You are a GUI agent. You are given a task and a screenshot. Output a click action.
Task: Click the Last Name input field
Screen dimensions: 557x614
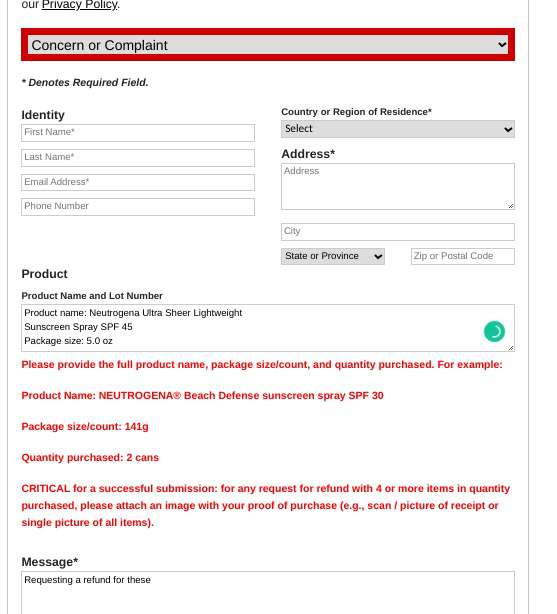[x=138, y=157]
